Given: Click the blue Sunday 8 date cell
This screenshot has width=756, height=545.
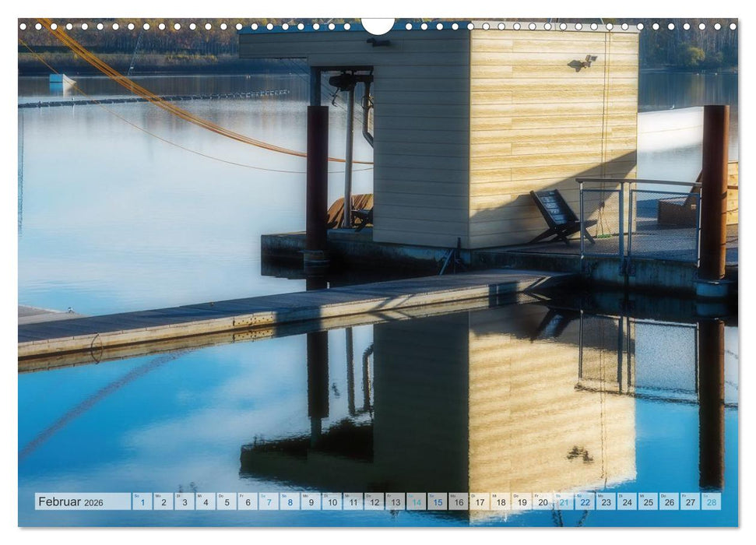Looking at the screenshot, I should [x=290, y=502].
